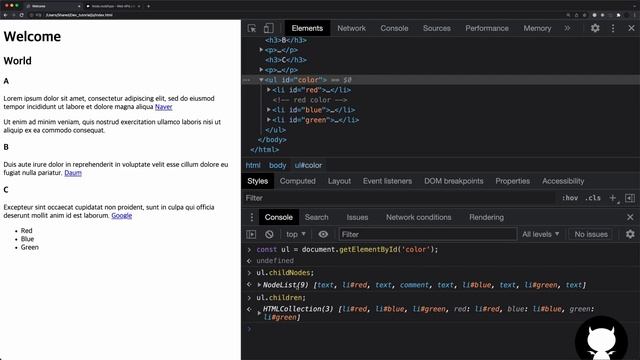Viewport: 640px width, 360px height.
Task: Show more DevTools tabs with the double chevron
Action: pos(567,28)
